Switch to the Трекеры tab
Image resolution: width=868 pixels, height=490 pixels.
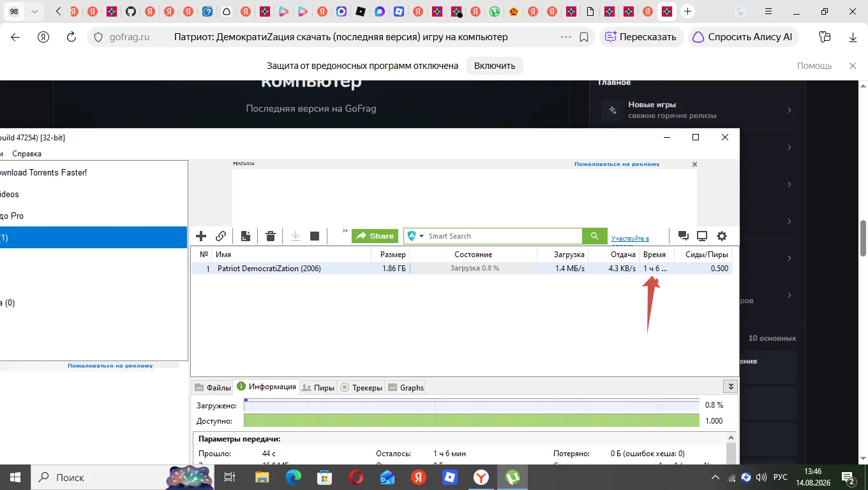point(361,387)
